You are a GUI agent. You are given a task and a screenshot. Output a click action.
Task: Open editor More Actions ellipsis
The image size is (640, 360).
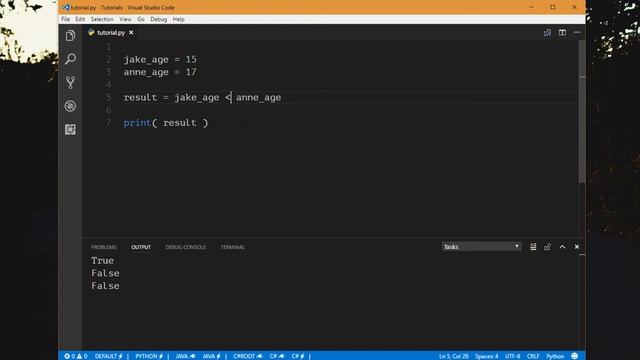(577, 33)
